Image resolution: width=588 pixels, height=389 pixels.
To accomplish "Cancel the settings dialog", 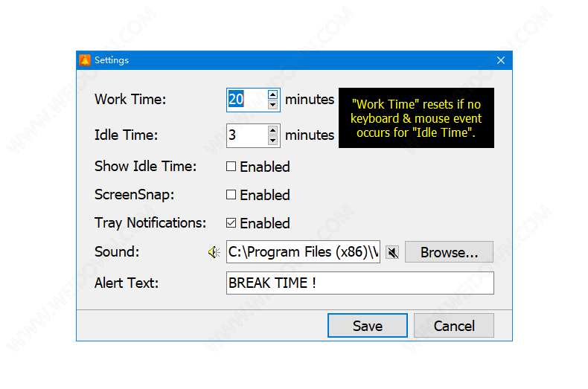I will click(454, 325).
